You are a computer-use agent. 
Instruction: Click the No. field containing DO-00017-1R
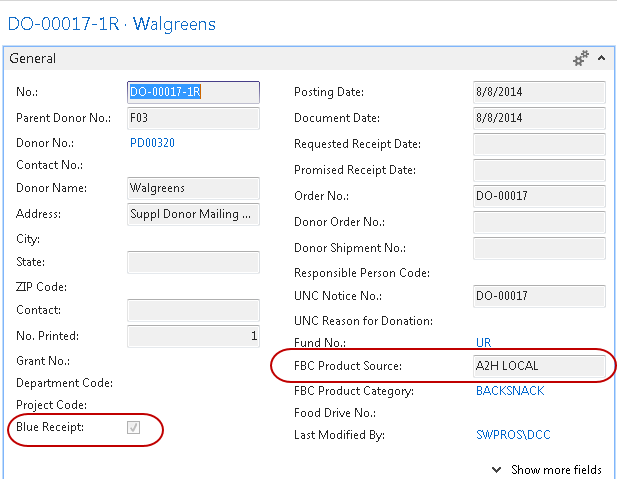pyautogui.click(x=193, y=92)
